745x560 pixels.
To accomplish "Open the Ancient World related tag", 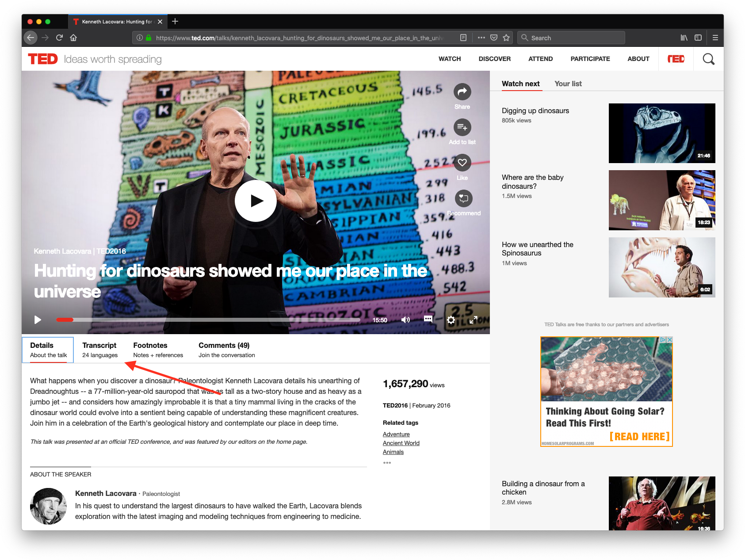I will coord(401,443).
